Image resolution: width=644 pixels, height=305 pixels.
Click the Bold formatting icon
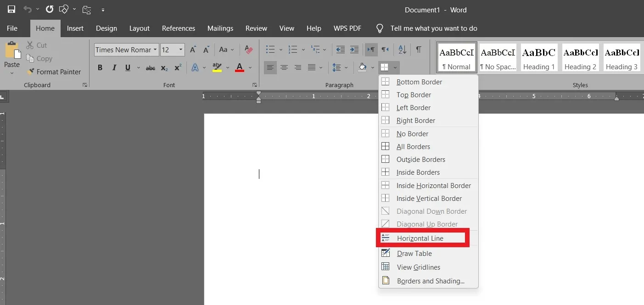point(100,68)
